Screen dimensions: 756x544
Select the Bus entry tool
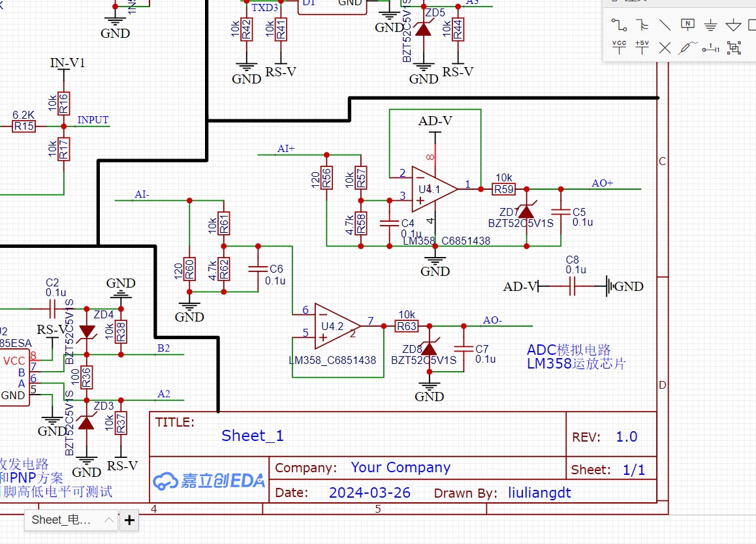(x=642, y=25)
